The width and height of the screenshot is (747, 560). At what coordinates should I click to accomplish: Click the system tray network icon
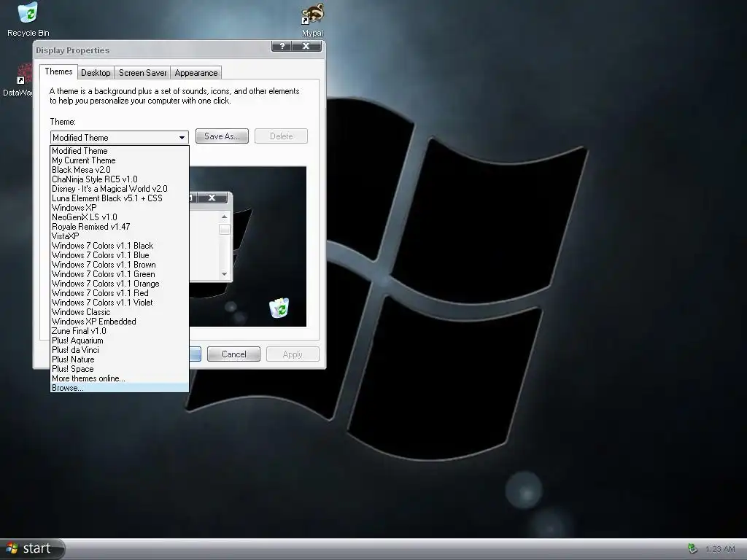pos(692,549)
